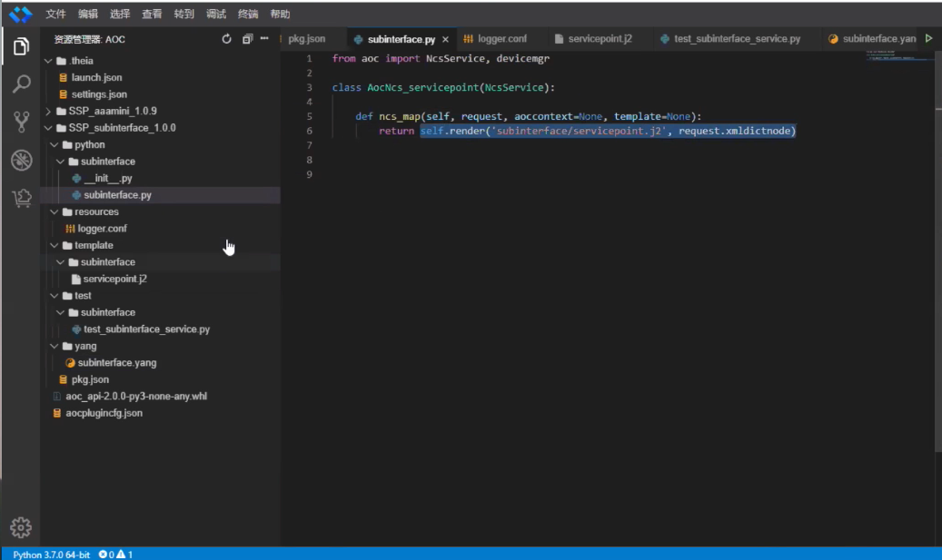Open the explorer more actions menu
The image size is (942, 560).
(x=264, y=39)
